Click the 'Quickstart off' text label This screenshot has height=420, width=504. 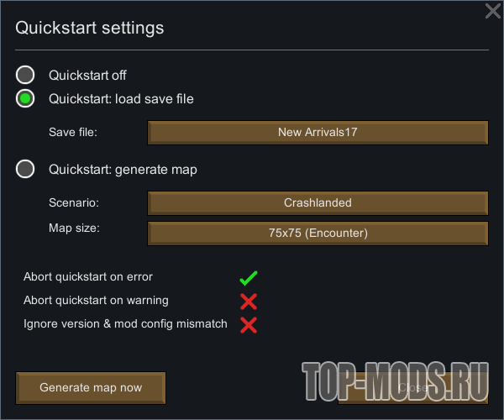[87, 76]
